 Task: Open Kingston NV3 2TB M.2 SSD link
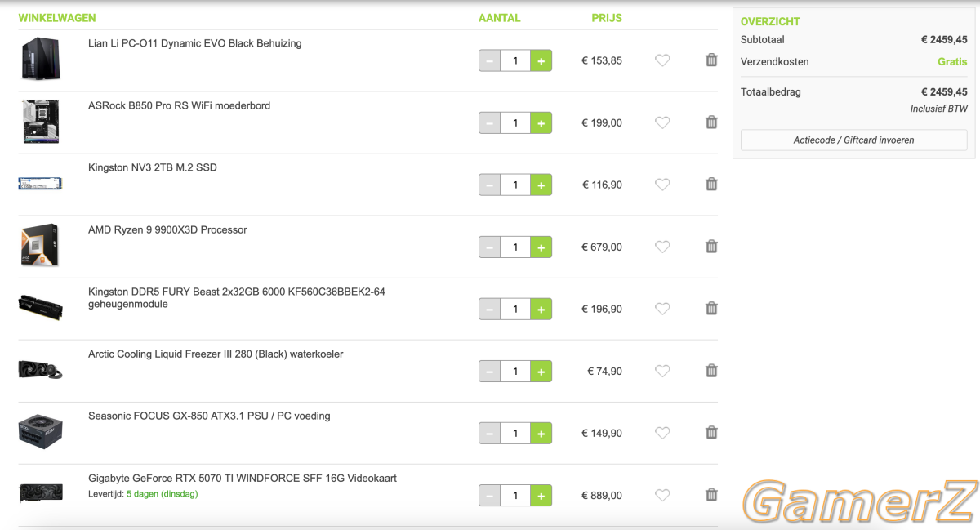[x=153, y=167]
